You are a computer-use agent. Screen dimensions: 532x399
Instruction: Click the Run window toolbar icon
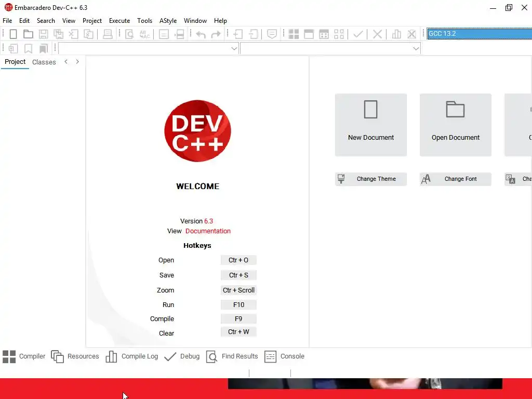tap(309, 34)
